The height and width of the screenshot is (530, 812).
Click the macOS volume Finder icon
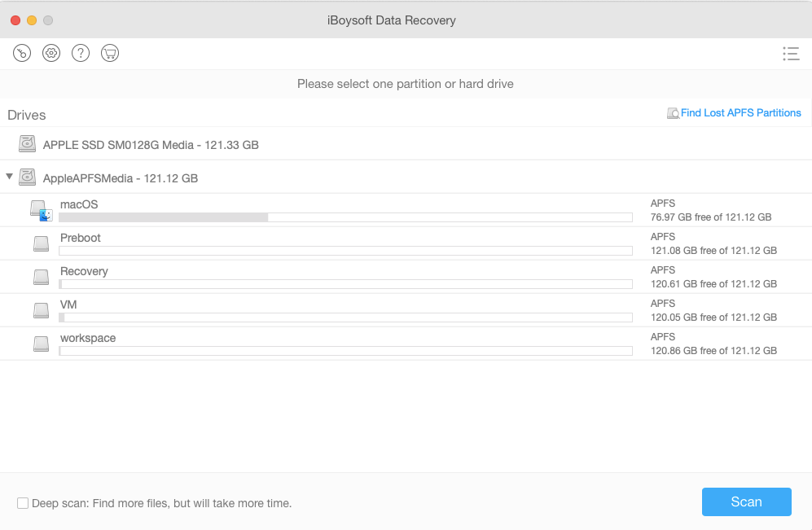pos(42,211)
